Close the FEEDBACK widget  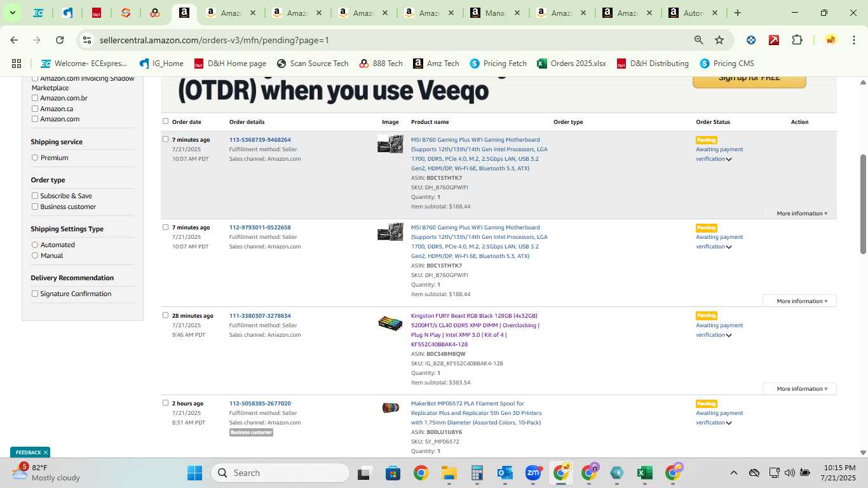(x=46, y=452)
